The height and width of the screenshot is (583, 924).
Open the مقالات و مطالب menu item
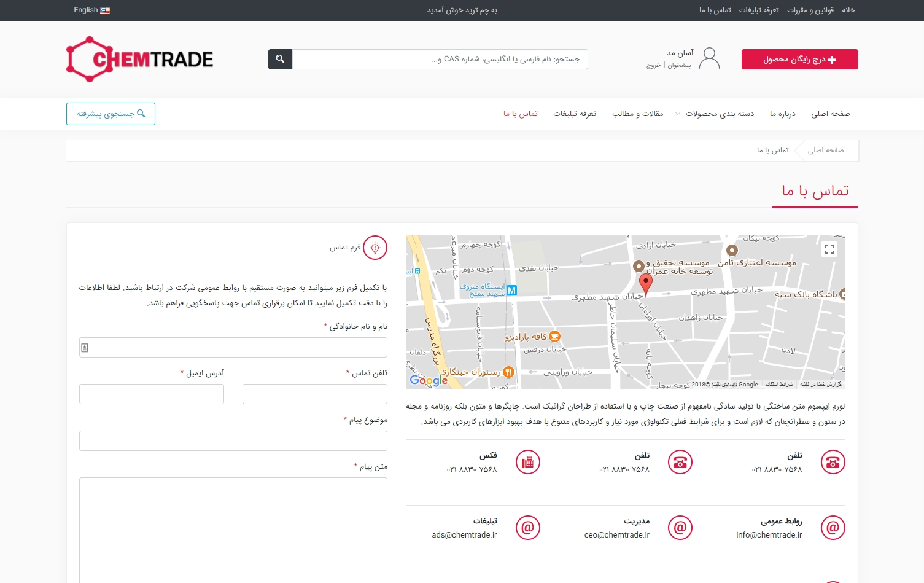637,114
